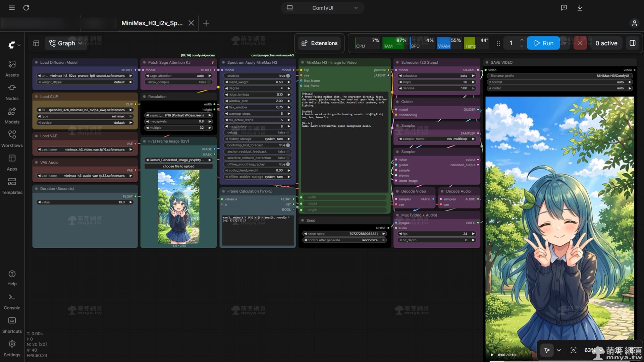Open the 0 active queue button
644x362 pixels.
click(x=606, y=43)
